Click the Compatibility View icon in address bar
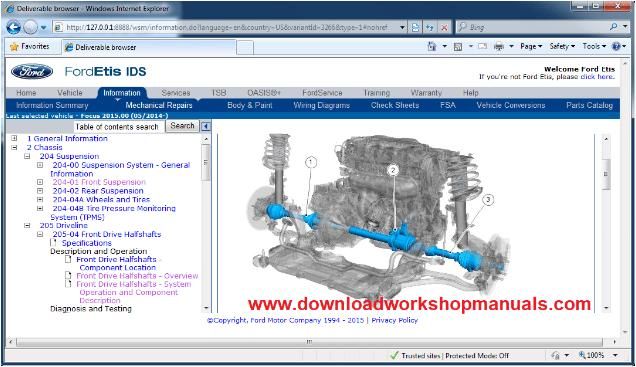This screenshot has width=636, height=367. 415,28
